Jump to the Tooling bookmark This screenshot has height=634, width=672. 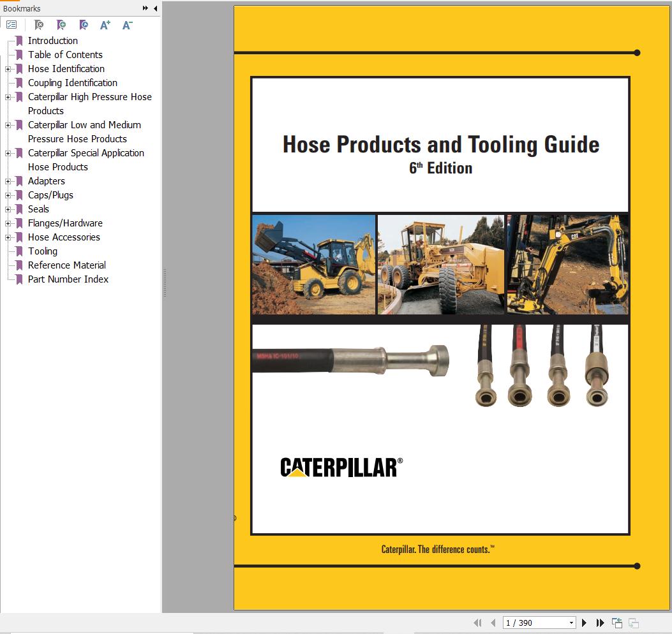point(42,251)
